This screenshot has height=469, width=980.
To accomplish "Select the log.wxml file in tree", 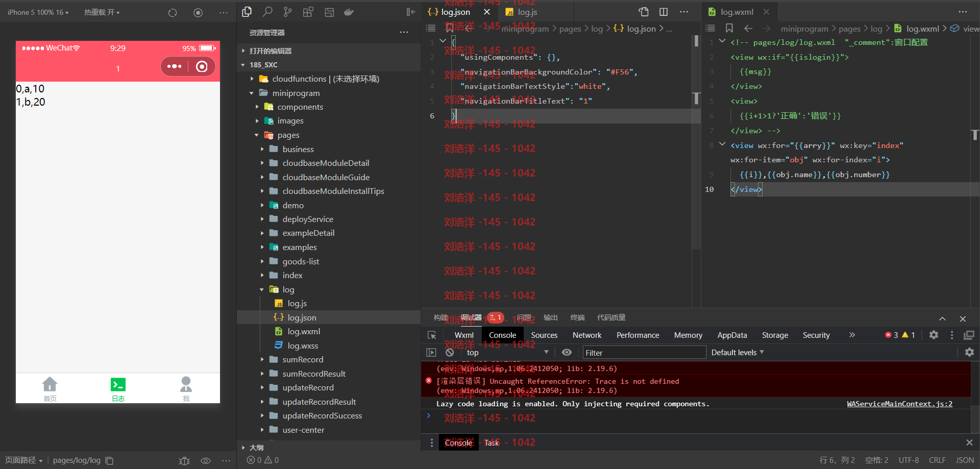I will coord(304,332).
